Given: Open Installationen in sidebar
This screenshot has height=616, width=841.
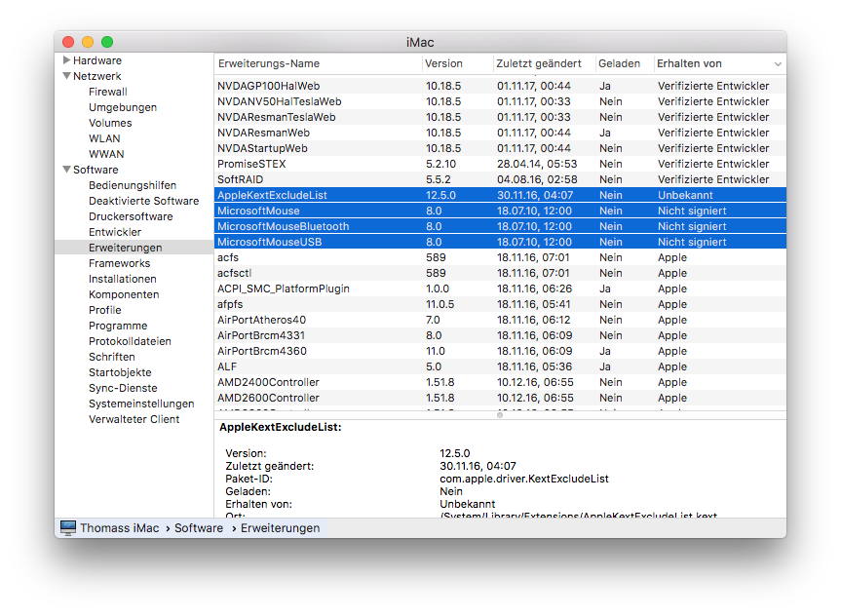Looking at the screenshot, I should pos(122,279).
